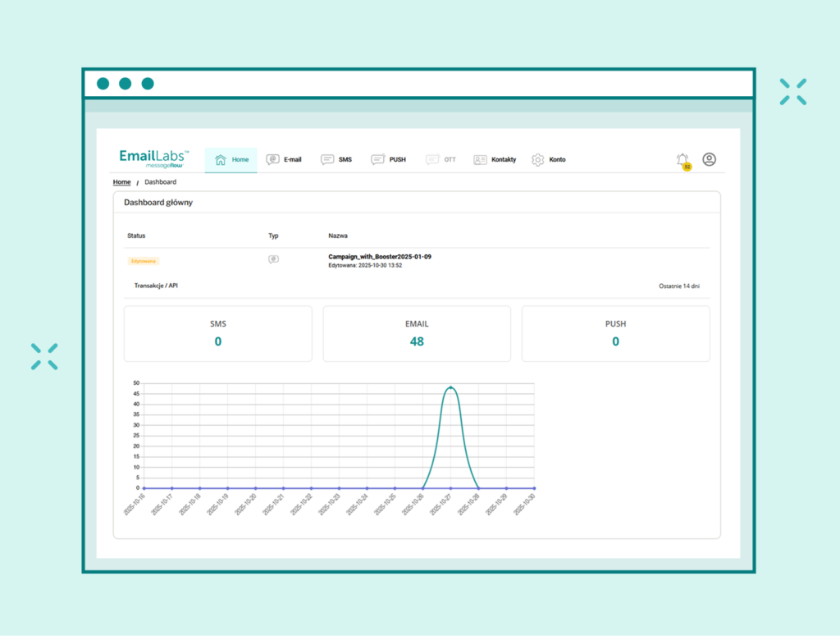
Task: Open the Ostatnie 14 dni range selector
Action: pyautogui.click(x=679, y=286)
